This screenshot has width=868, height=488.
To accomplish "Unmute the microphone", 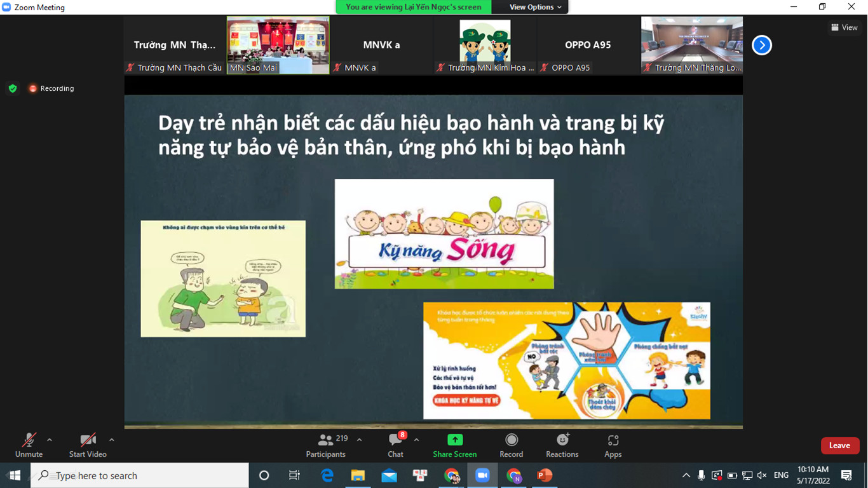I will coord(29,445).
